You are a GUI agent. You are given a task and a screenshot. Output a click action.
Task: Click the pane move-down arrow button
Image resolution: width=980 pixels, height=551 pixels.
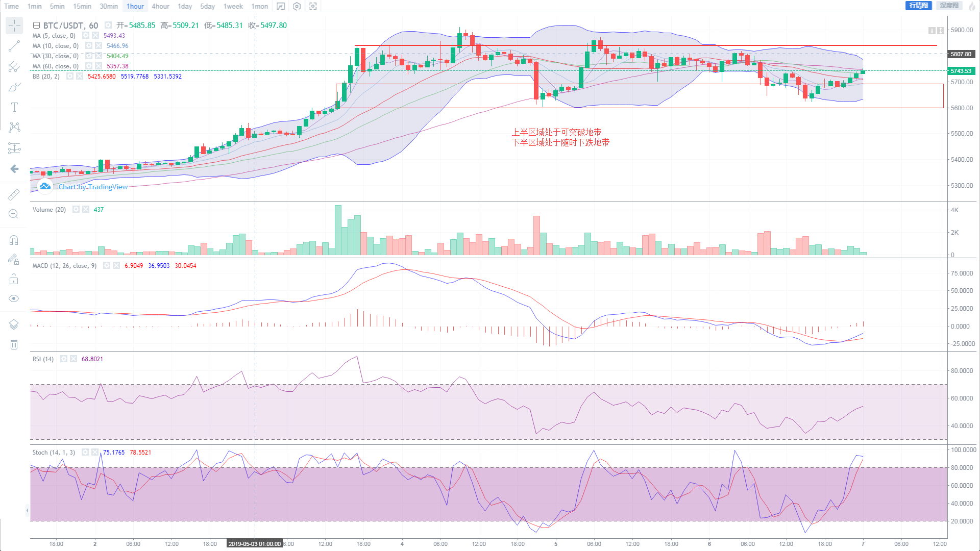[932, 31]
